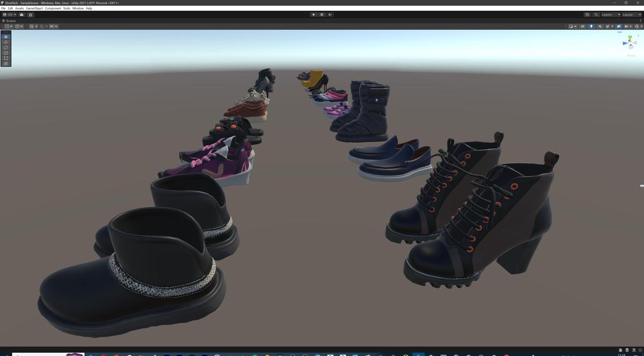The image size is (644, 356).
Task: Select the Rotate tool
Action: coord(5,48)
